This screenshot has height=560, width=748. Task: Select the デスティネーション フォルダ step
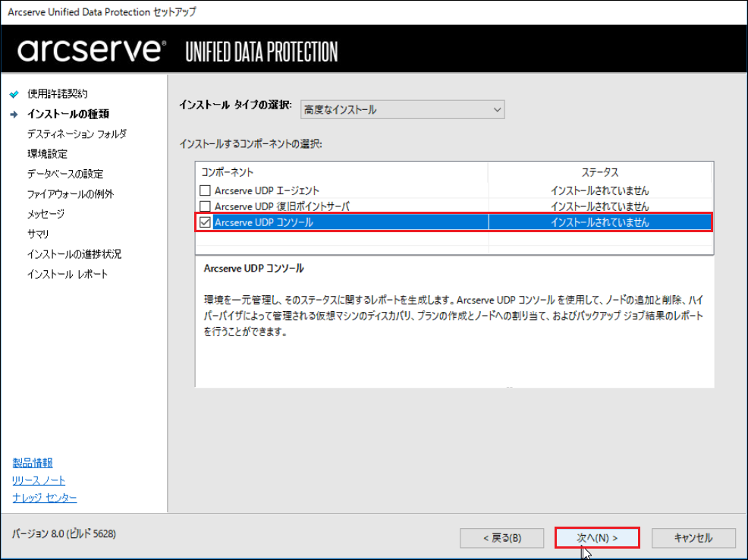77,134
